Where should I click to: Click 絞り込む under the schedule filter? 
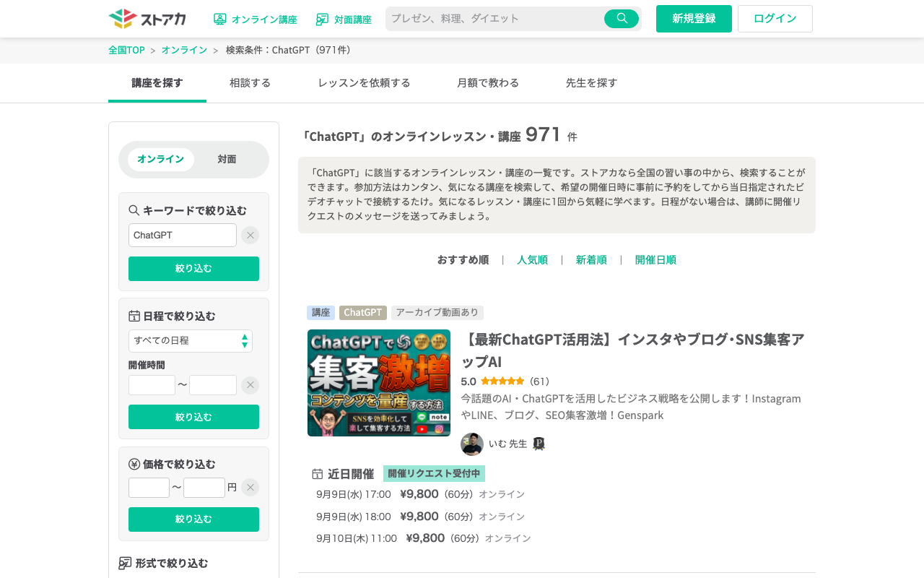[193, 417]
